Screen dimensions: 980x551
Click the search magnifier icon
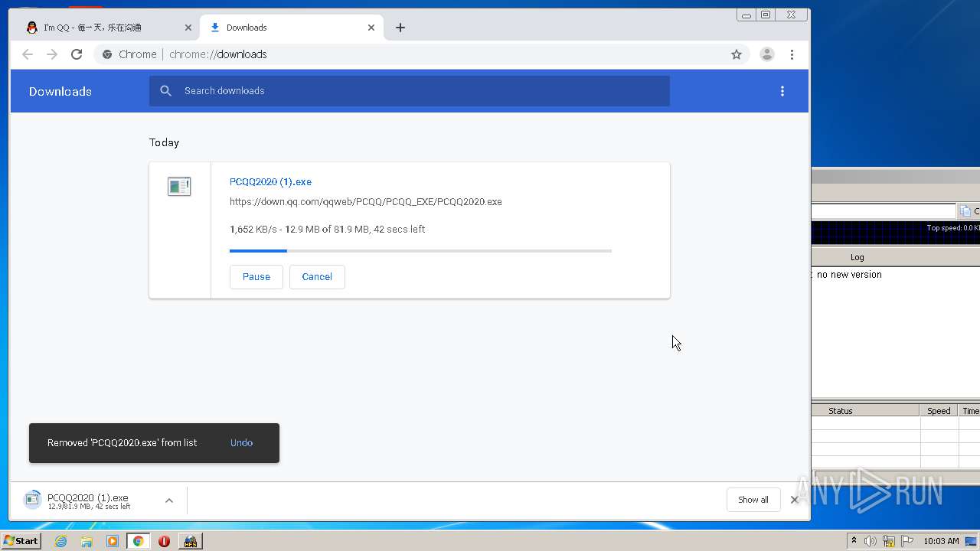click(x=165, y=91)
